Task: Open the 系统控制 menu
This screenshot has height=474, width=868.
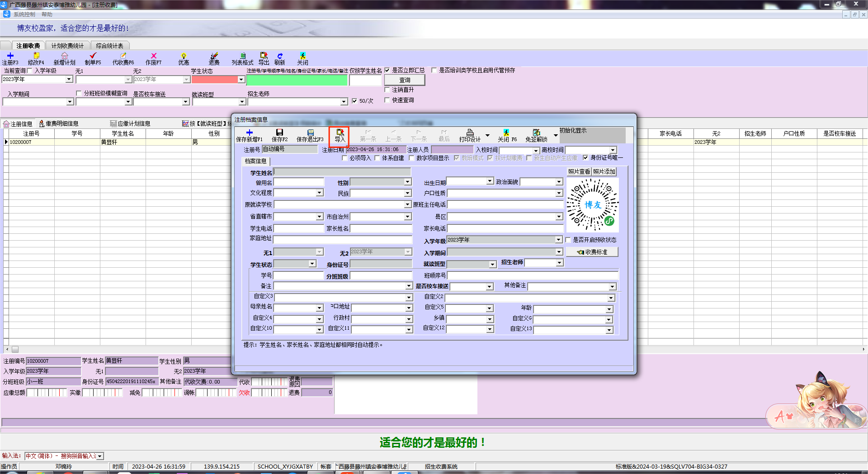Action: 24,14
